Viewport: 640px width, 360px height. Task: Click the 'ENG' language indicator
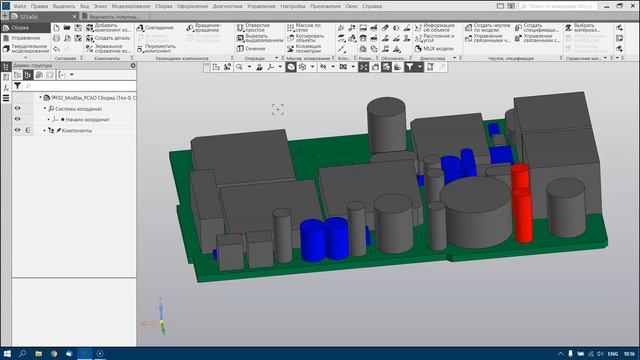click(612, 354)
